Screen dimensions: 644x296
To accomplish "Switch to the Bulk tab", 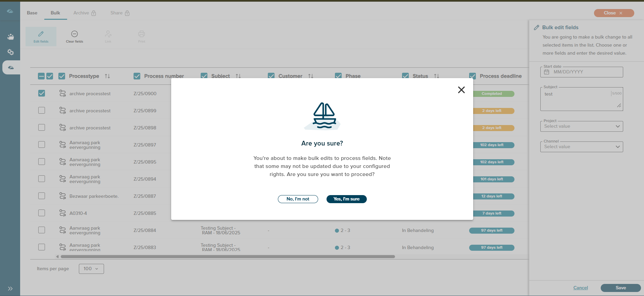I will pos(55,13).
